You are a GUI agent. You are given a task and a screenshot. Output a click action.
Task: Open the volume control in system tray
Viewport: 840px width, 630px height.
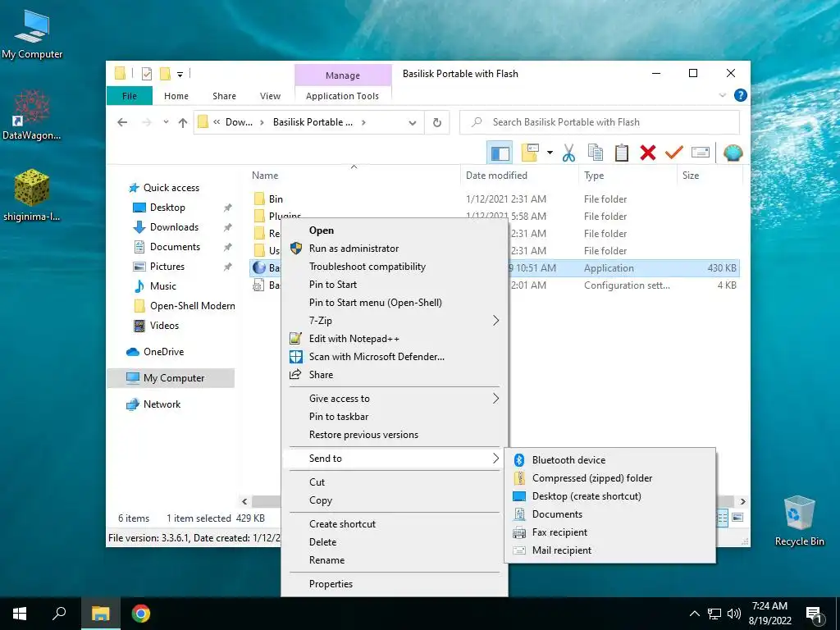point(734,614)
